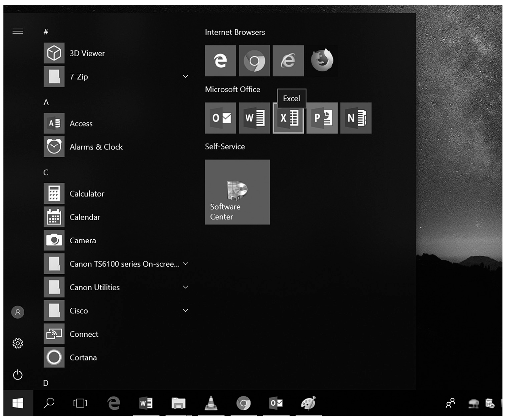Expand the Start menu hamburger button

18,31
